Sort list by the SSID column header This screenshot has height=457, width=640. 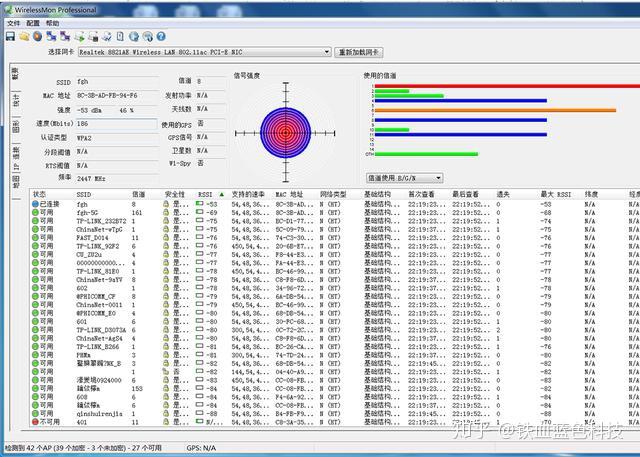coord(84,195)
